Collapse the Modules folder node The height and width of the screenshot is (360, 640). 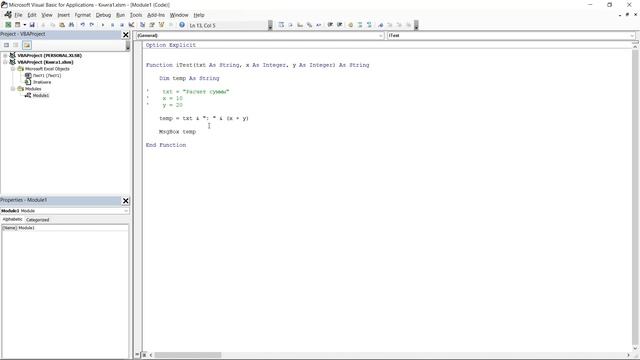(x=13, y=89)
